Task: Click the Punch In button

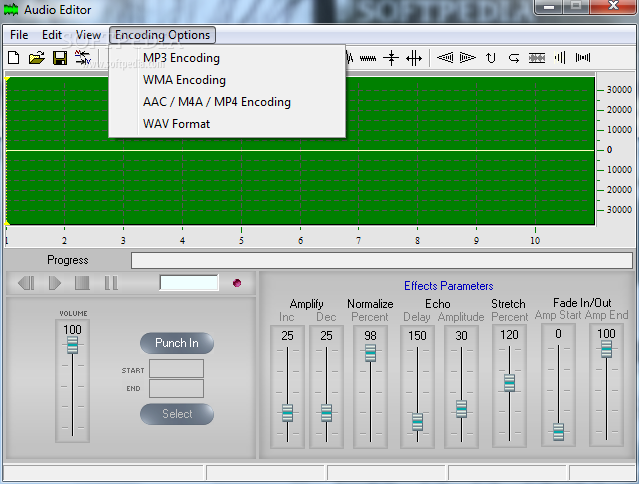Action: coord(177,343)
